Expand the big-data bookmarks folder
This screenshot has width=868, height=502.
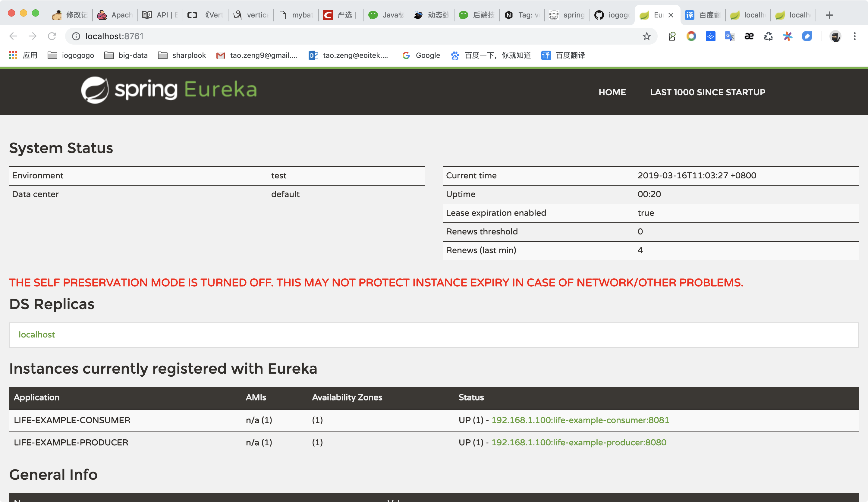pos(126,55)
